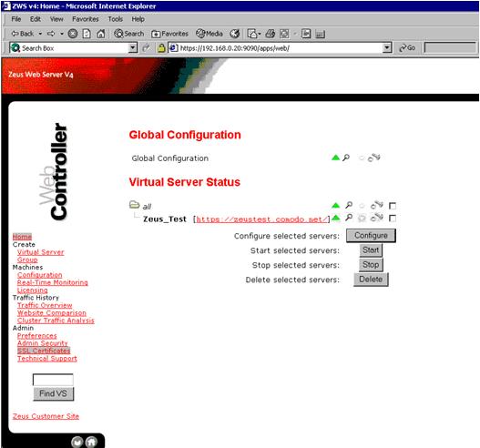Expand the address bar URL dropdown
The height and width of the screenshot is (448, 480).
(387, 47)
